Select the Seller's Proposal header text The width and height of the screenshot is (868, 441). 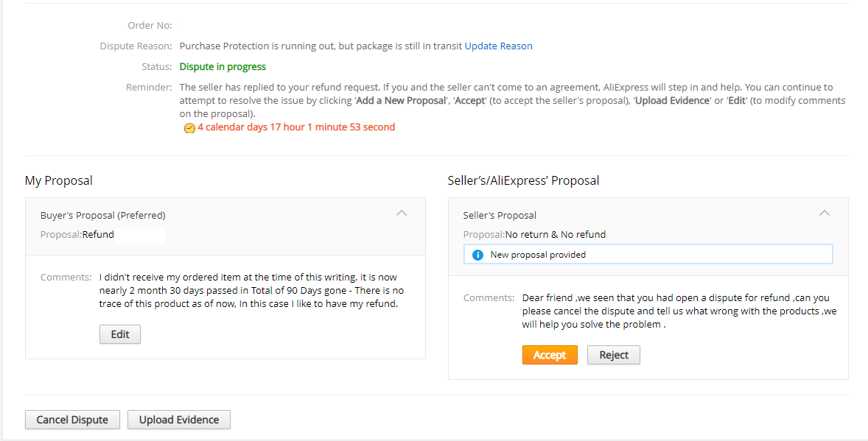pos(500,215)
